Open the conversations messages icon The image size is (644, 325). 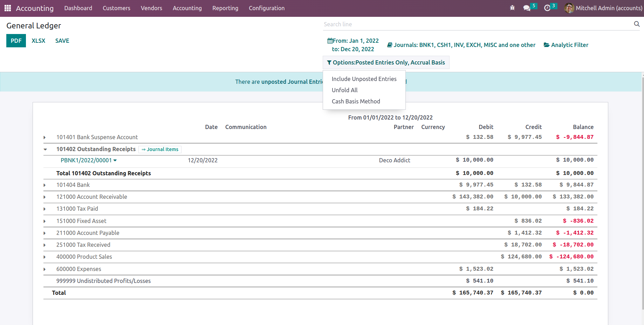coord(527,8)
